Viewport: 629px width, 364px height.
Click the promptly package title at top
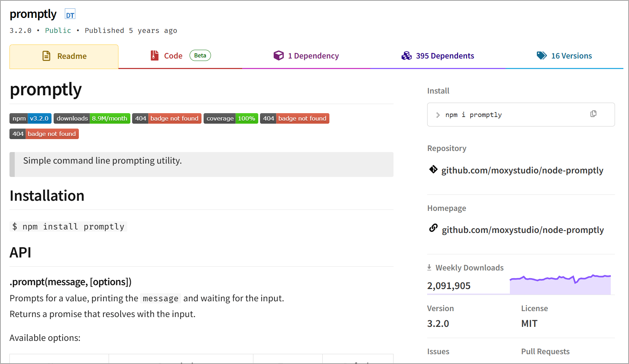[33, 14]
